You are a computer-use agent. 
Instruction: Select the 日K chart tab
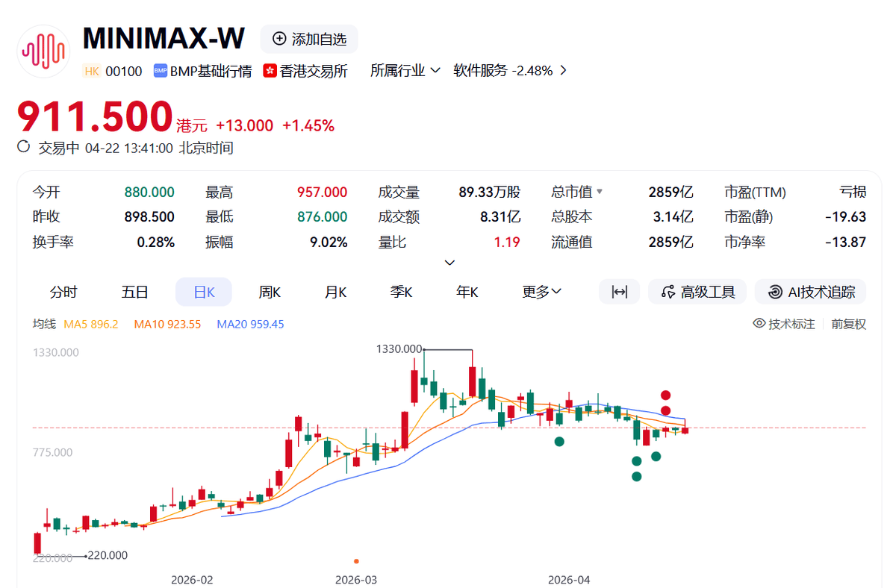click(204, 293)
